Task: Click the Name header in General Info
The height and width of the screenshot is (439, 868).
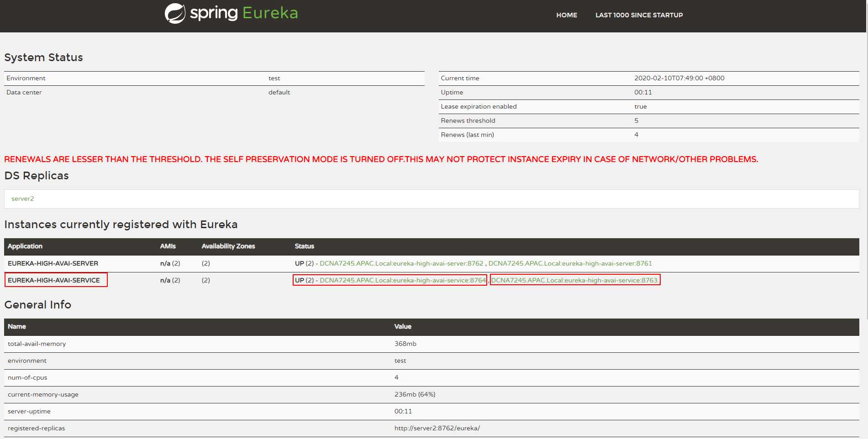Action: coord(17,326)
